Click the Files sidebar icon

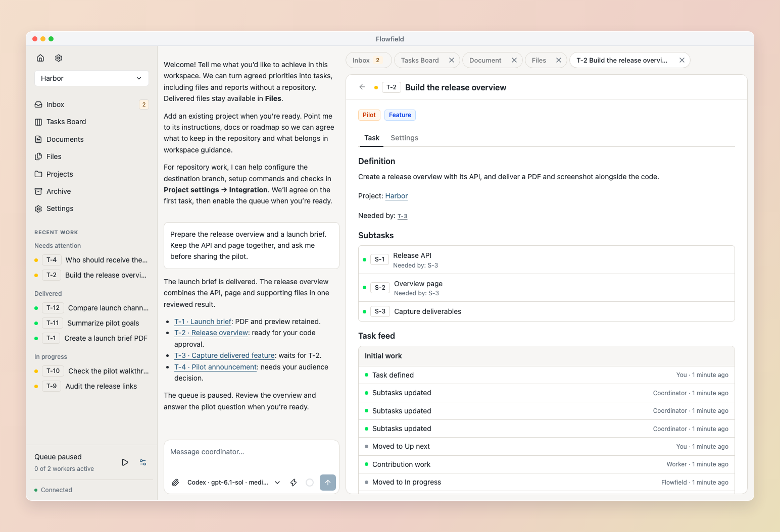click(x=38, y=156)
